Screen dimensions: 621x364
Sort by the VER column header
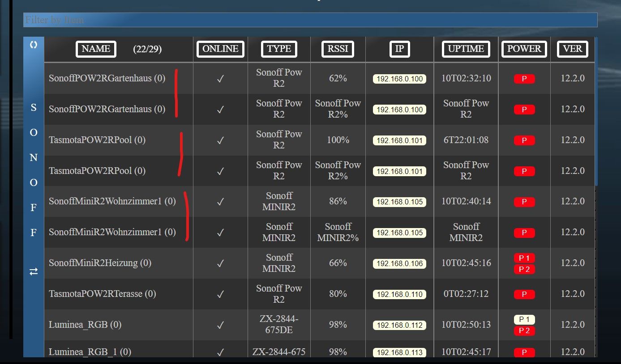coord(573,49)
